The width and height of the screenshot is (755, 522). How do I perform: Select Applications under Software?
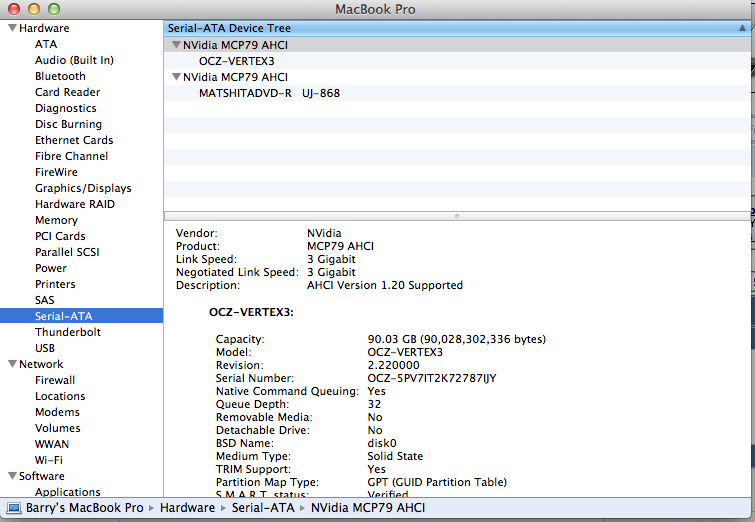point(67,492)
